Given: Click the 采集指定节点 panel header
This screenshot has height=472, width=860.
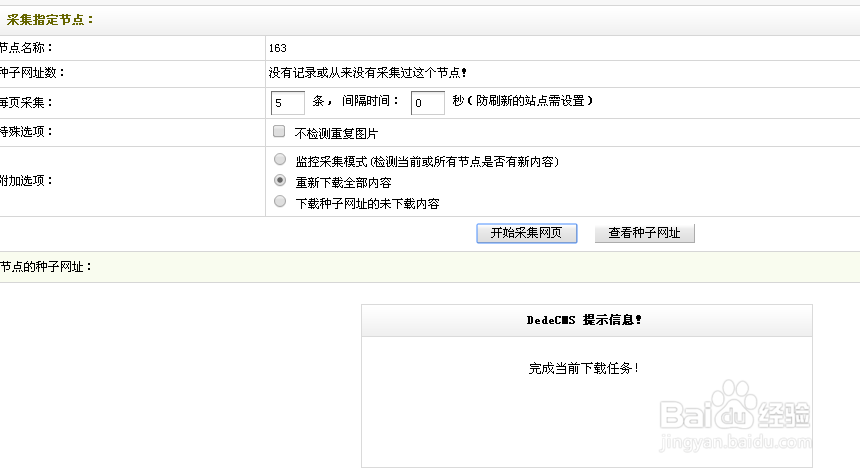Looking at the screenshot, I should [50, 19].
